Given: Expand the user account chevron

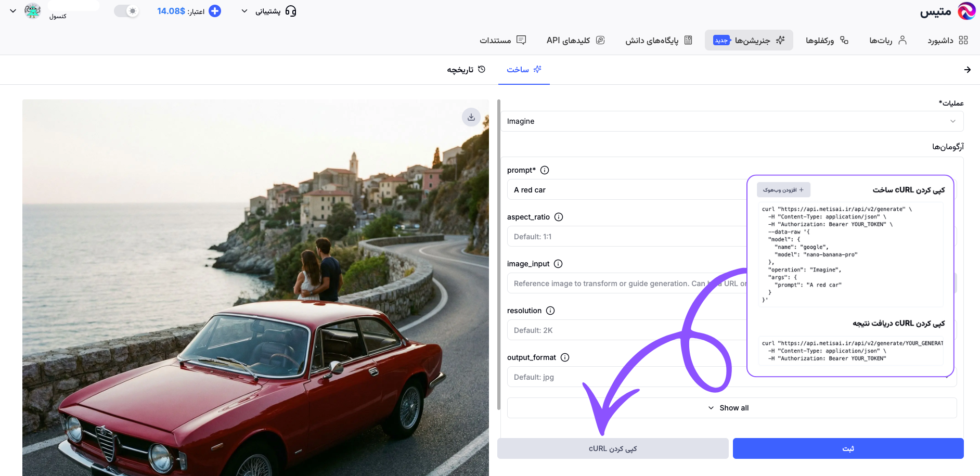Looking at the screenshot, I should [x=13, y=11].
